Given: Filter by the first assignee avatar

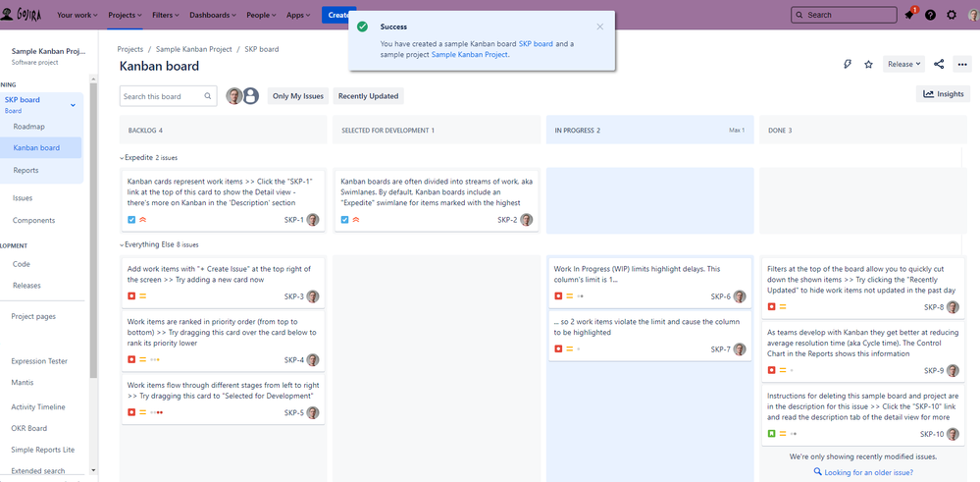Looking at the screenshot, I should tap(234, 95).
